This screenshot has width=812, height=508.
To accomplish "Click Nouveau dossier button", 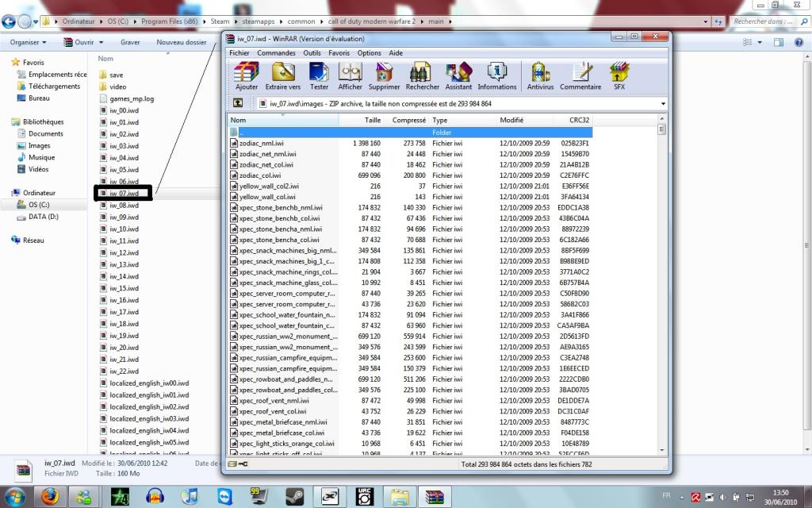I will coord(182,43).
